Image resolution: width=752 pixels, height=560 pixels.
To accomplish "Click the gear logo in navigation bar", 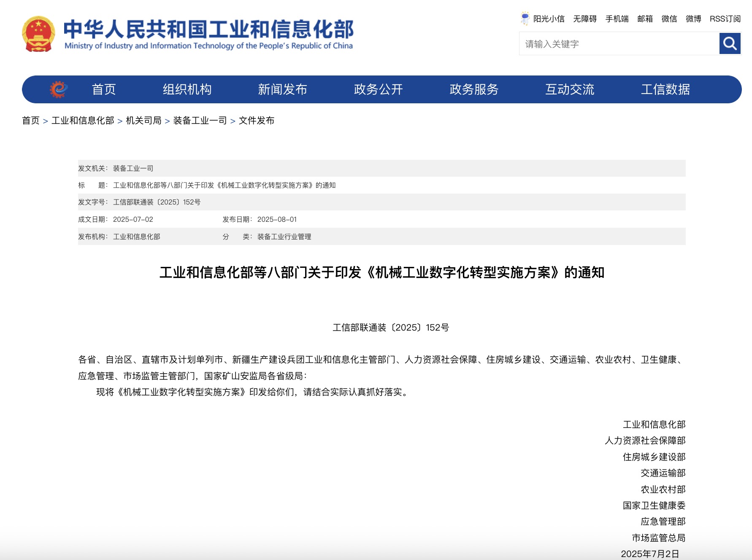I will tap(59, 89).
